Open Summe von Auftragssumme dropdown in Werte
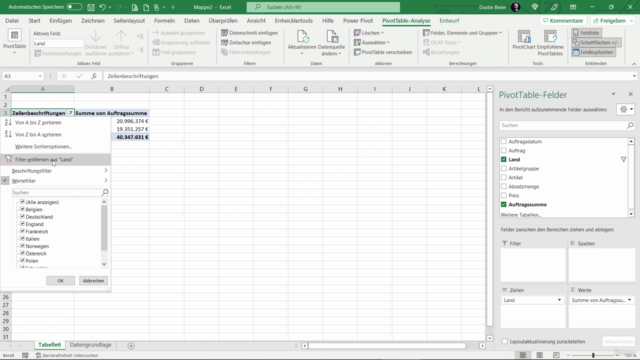Image resolution: width=640 pixels, height=360 pixels. (629, 300)
